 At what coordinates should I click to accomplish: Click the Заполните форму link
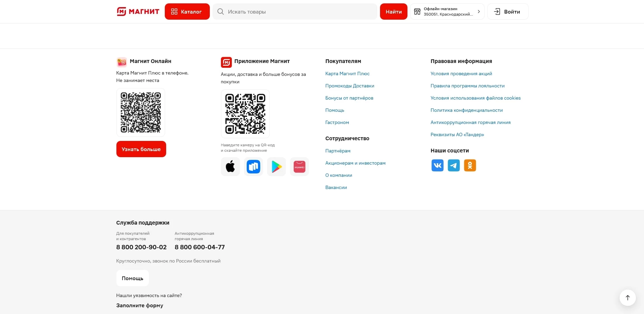139,305
